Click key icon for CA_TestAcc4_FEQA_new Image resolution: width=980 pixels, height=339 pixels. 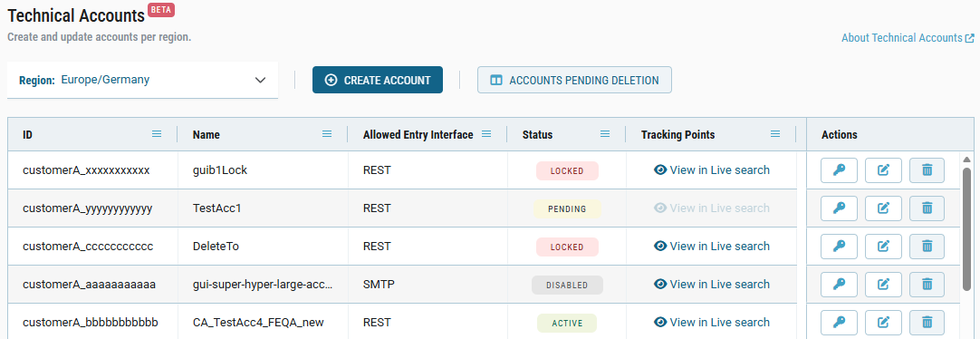coord(839,323)
